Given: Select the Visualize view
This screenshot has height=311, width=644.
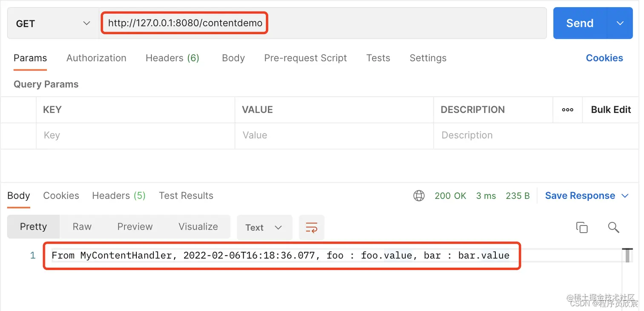Looking at the screenshot, I should pos(198,227).
